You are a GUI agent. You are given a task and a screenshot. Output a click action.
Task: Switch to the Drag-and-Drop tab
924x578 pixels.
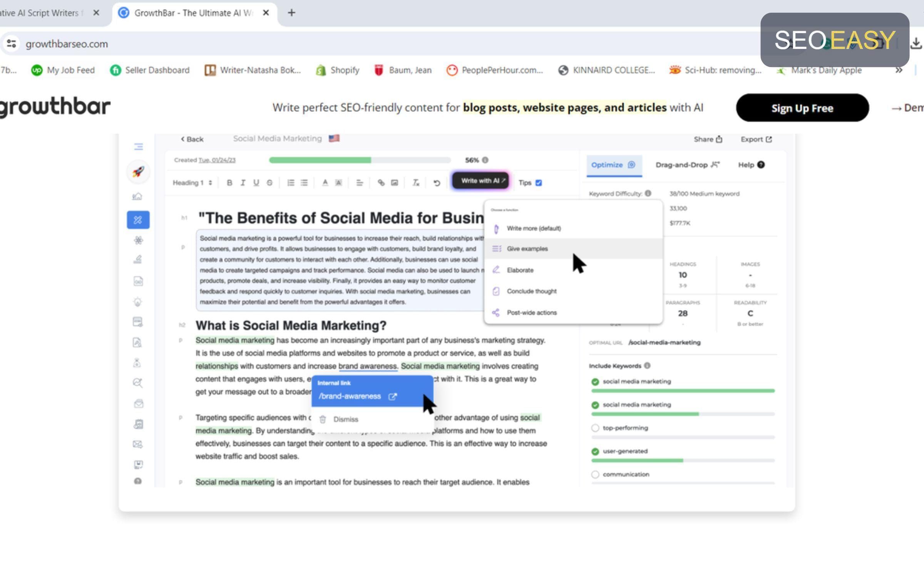pyautogui.click(x=688, y=165)
